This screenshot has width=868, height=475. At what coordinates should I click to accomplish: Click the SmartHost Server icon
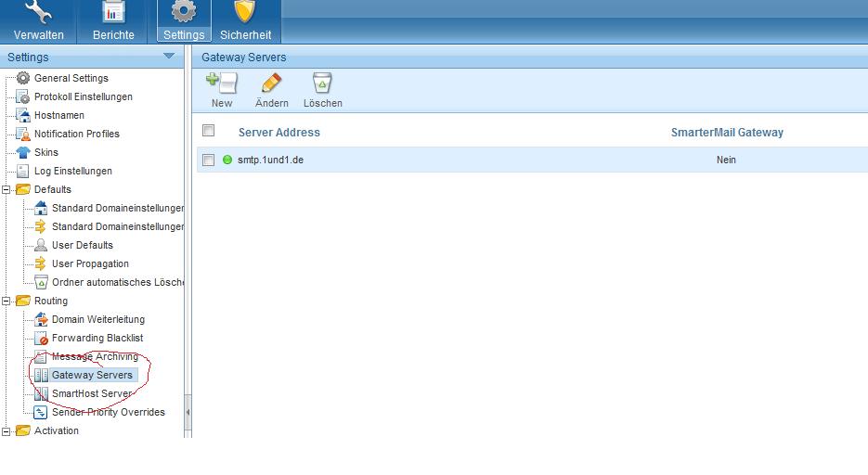pyautogui.click(x=41, y=393)
